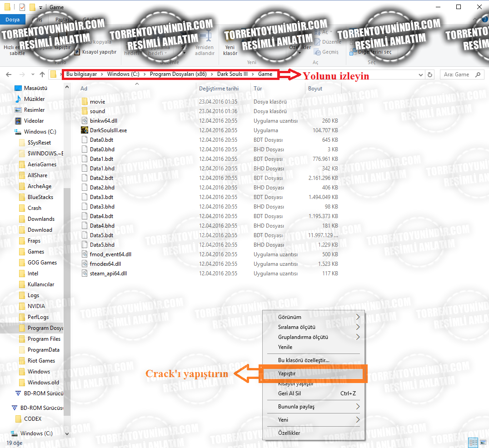
Task: Switch to large icons view in status bar
Action: tap(483, 443)
